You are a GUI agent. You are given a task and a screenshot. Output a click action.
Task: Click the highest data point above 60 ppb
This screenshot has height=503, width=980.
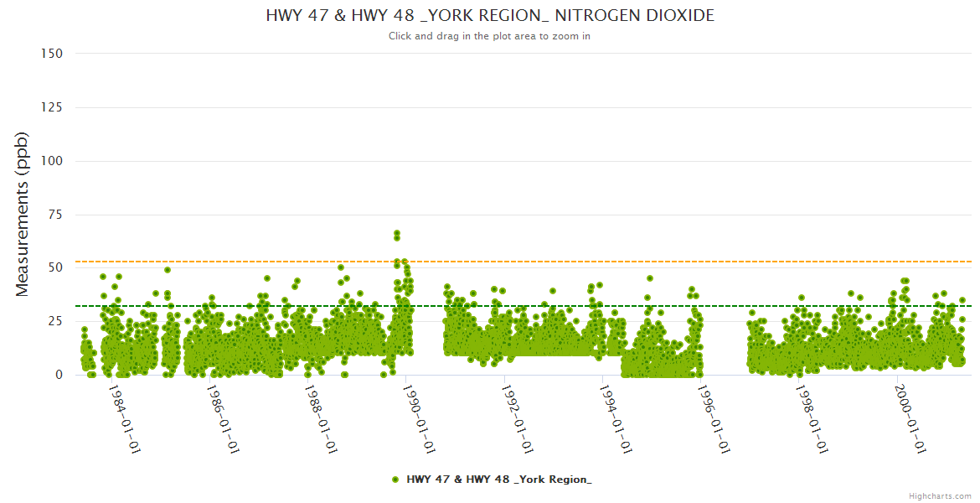point(397,233)
